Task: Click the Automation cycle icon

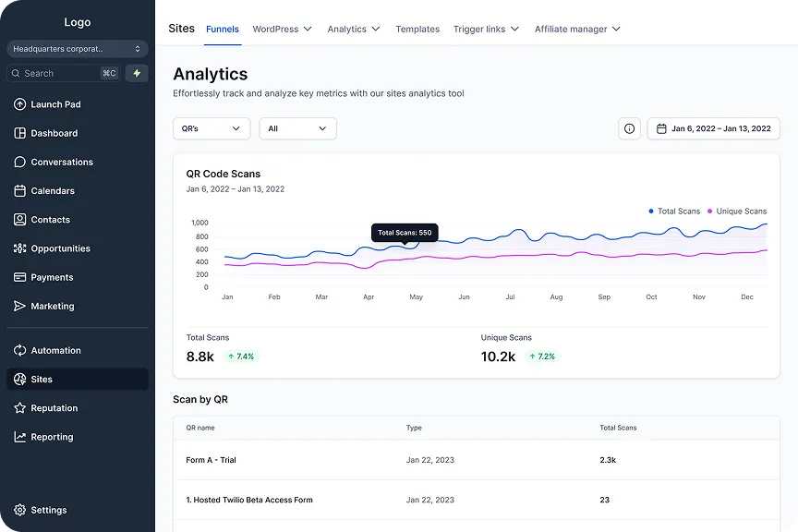Action: 19,350
